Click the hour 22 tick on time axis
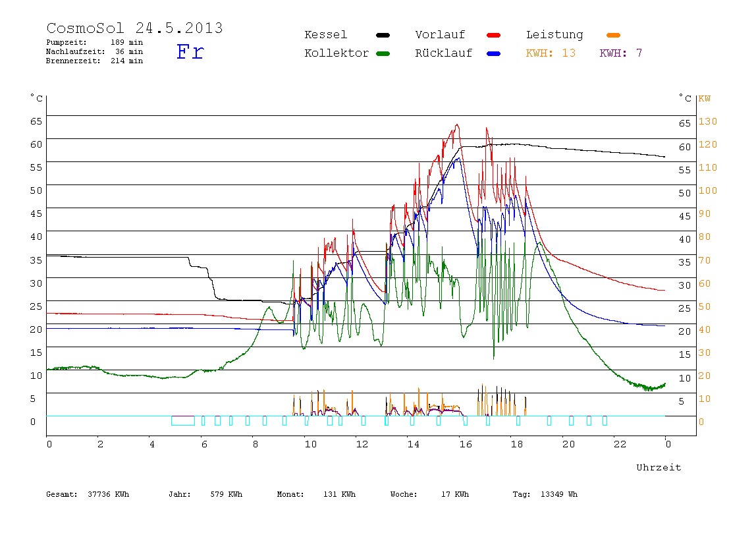This screenshot has width=756, height=535. [620, 444]
